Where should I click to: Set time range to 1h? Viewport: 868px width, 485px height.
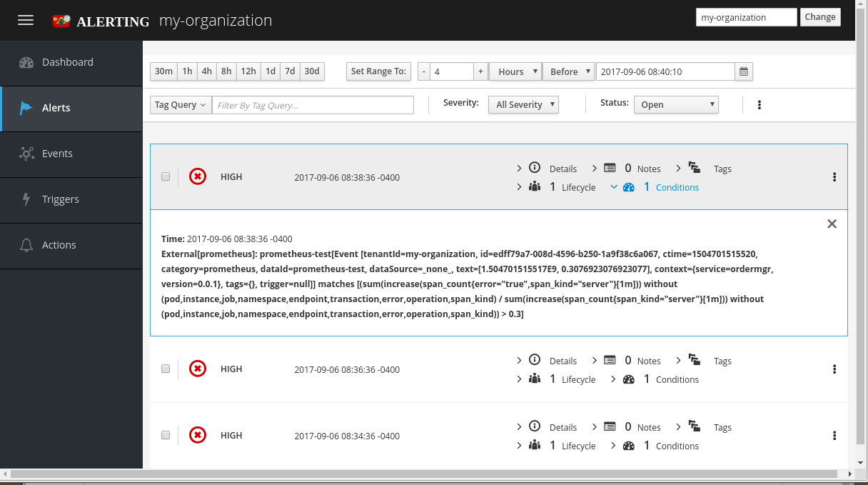click(x=187, y=71)
